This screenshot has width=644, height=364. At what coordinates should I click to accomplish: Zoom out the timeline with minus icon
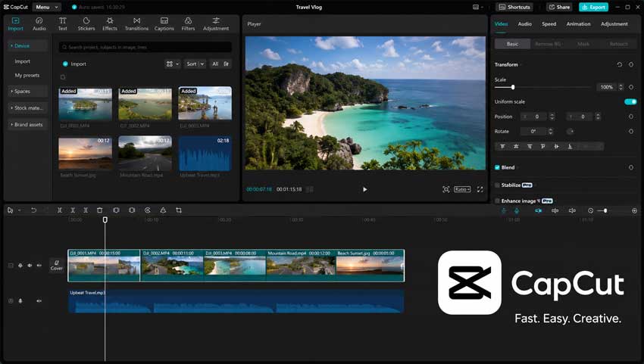[x=591, y=210]
